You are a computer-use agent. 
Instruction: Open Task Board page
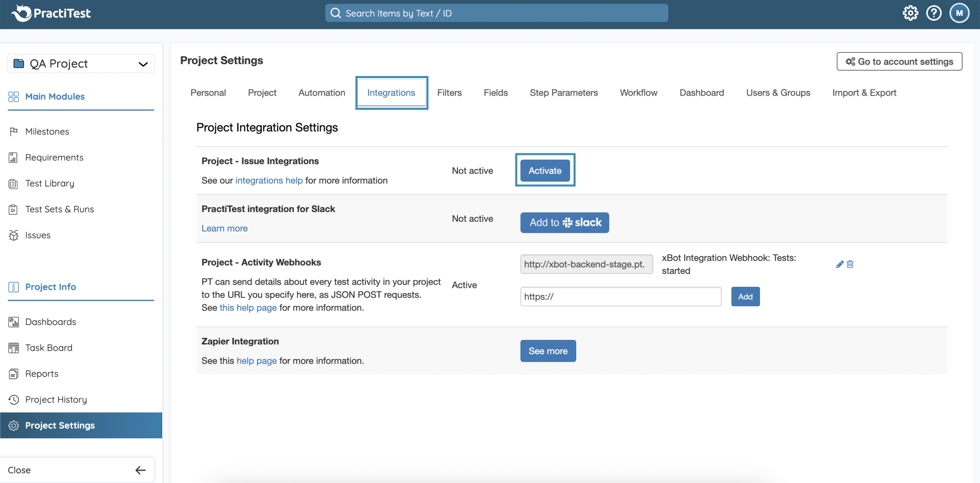click(x=49, y=348)
